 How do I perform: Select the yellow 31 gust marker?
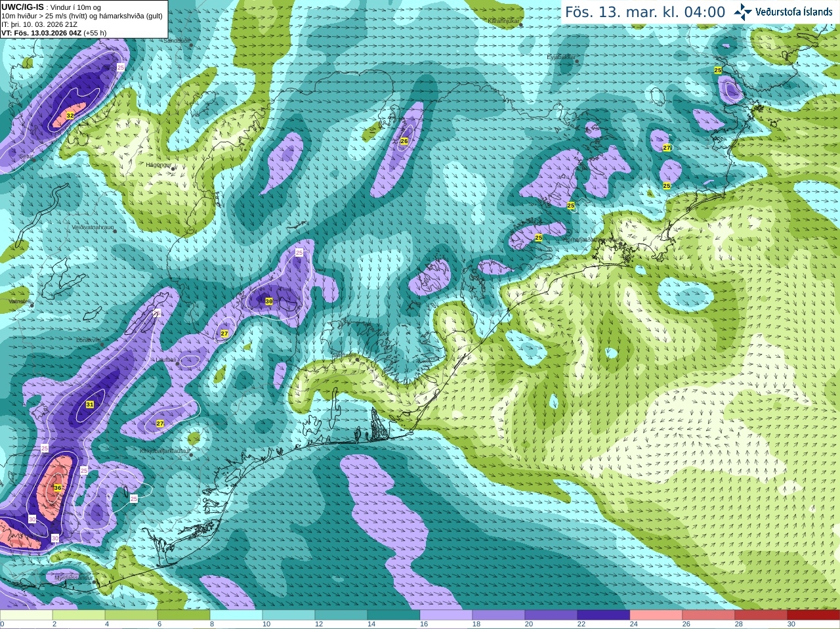(x=90, y=404)
